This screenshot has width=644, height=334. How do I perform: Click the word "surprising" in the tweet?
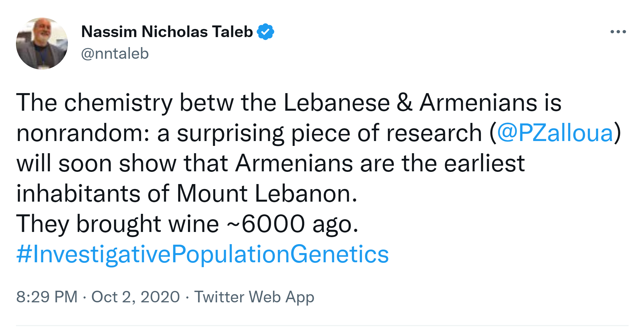(x=230, y=133)
